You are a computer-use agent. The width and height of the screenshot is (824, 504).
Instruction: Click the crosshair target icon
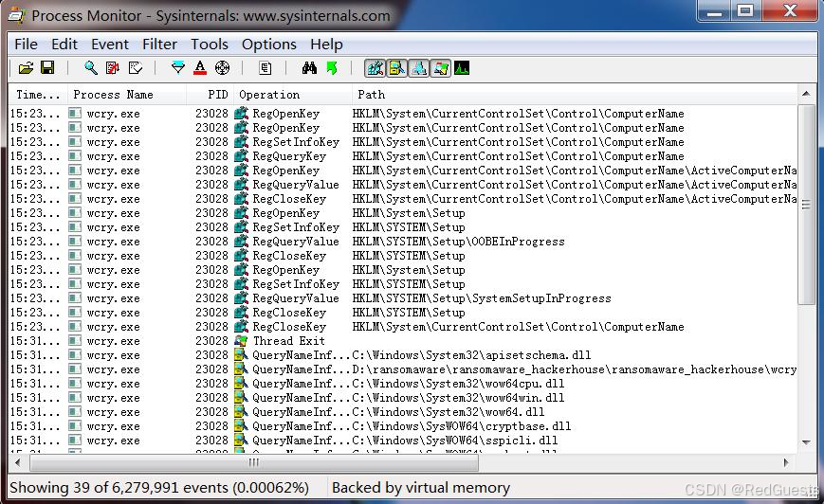click(222, 67)
